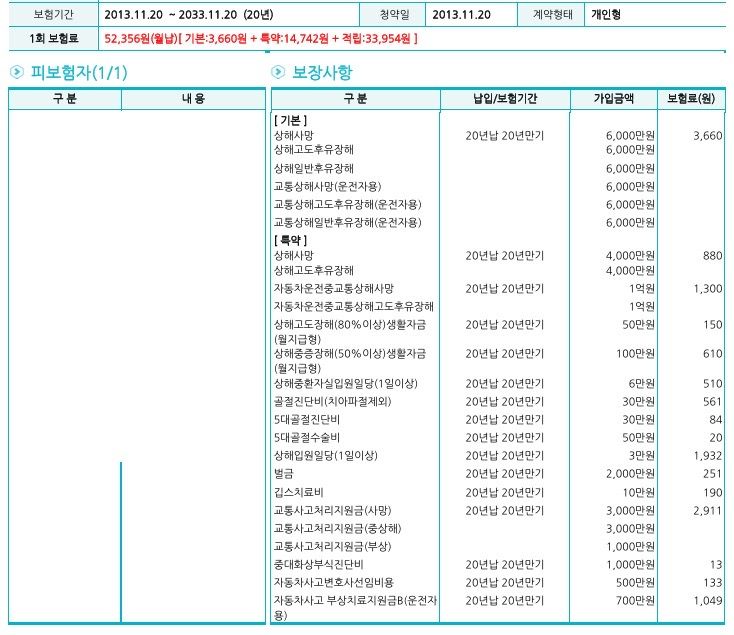Click the 보험기간 date range value
The image size is (734, 635).
pos(190,15)
